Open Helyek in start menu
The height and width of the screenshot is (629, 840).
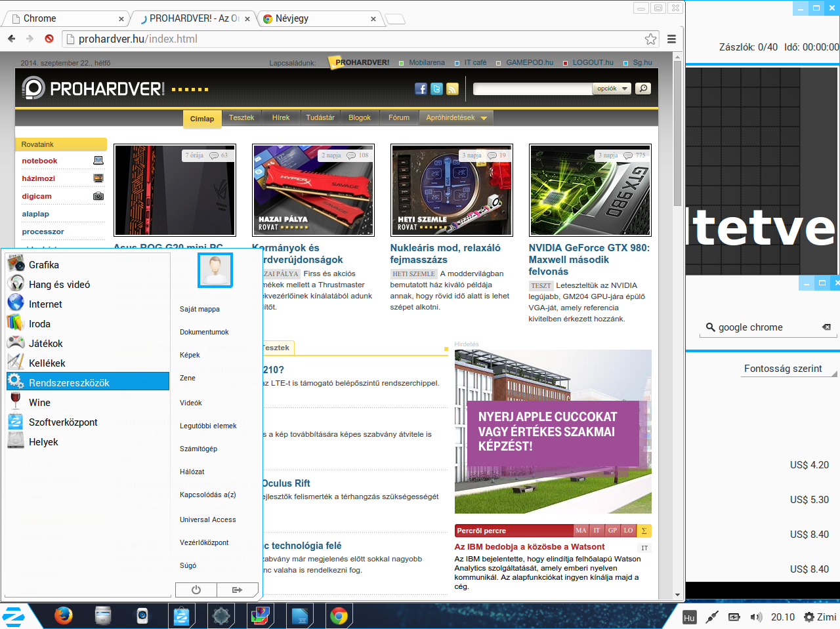tap(88, 442)
